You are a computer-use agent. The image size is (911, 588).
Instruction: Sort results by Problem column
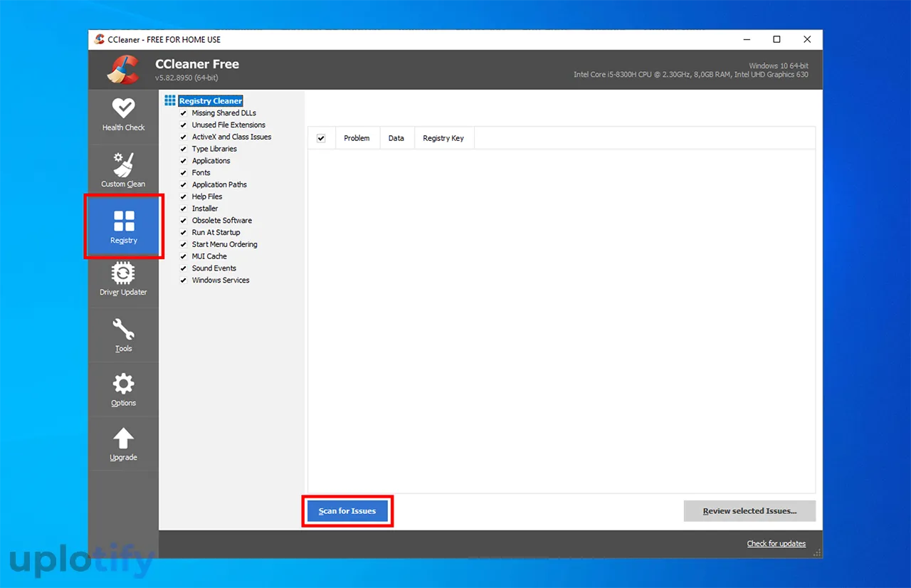point(357,138)
